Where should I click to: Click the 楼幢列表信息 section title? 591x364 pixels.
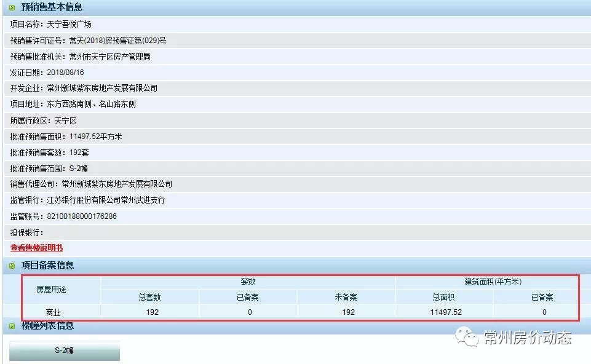tap(47, 325)
